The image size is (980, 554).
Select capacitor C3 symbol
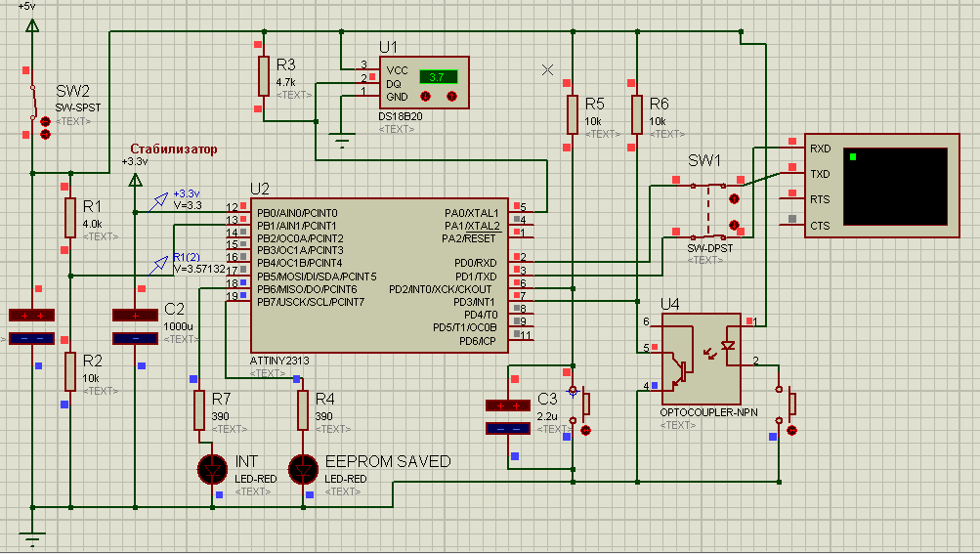coord(508,417)
